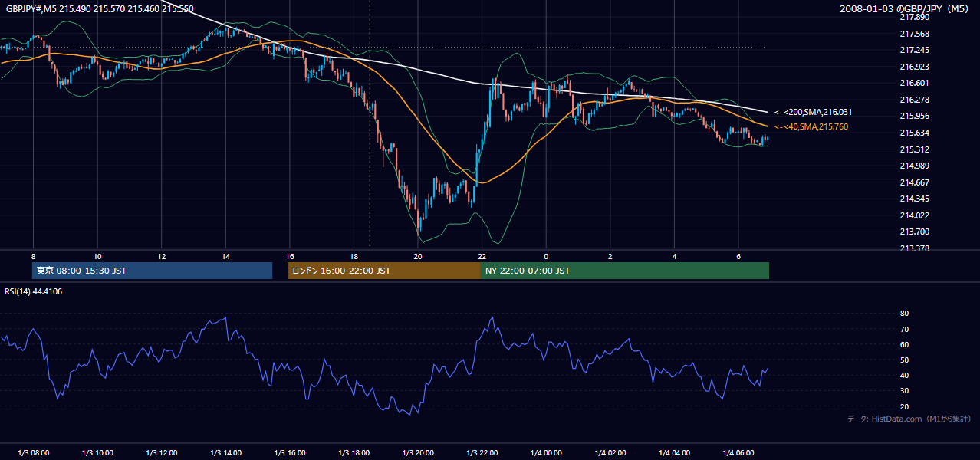
Task: Click price axis value 215.634
Action: tap(913, 133)
